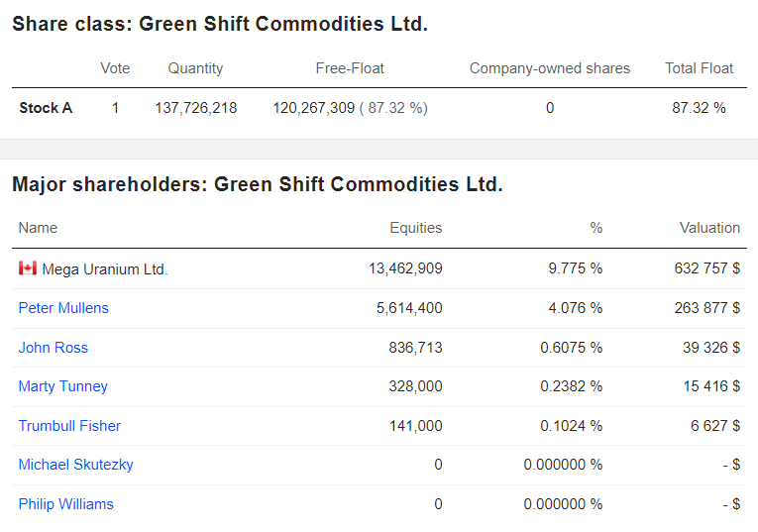Open John Ross profile link
758x532 pixels.
(x=54, y=348)
